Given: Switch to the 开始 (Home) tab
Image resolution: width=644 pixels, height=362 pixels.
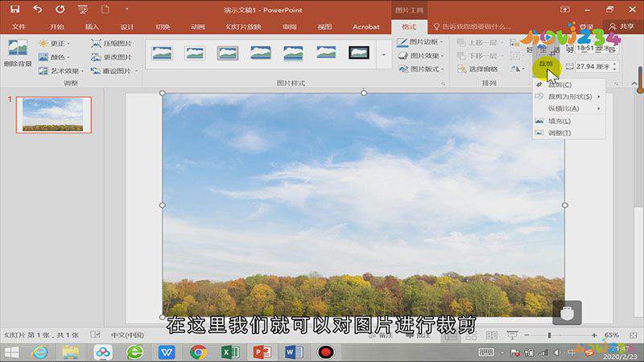Looking at the screenshot, I should (56, 27).
